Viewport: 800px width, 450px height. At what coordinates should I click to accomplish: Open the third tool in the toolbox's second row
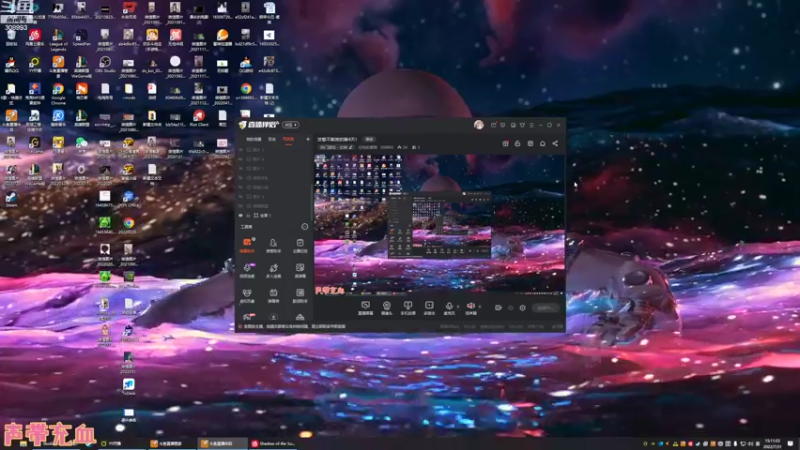tap(300, 270)
